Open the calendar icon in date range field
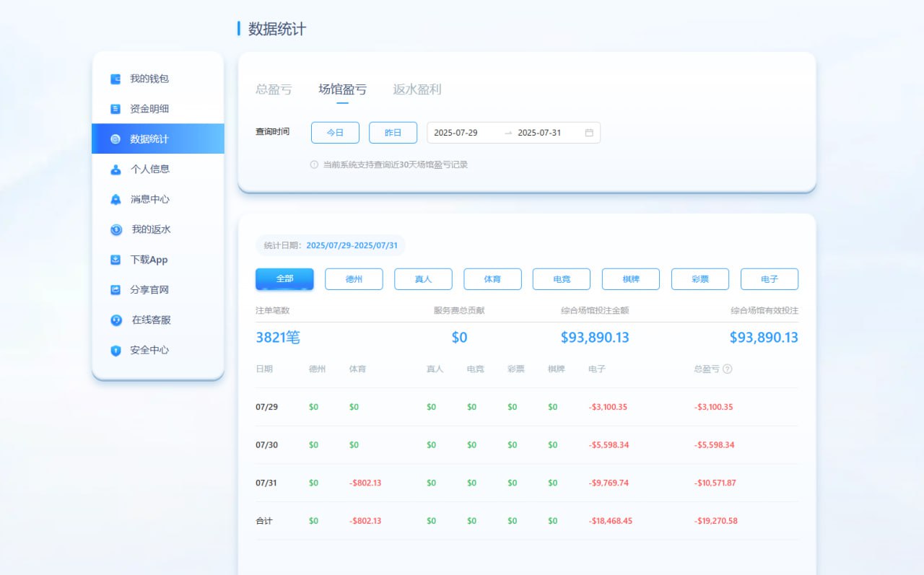The height and width of the screenshot is (575, 924). (589, 133)
